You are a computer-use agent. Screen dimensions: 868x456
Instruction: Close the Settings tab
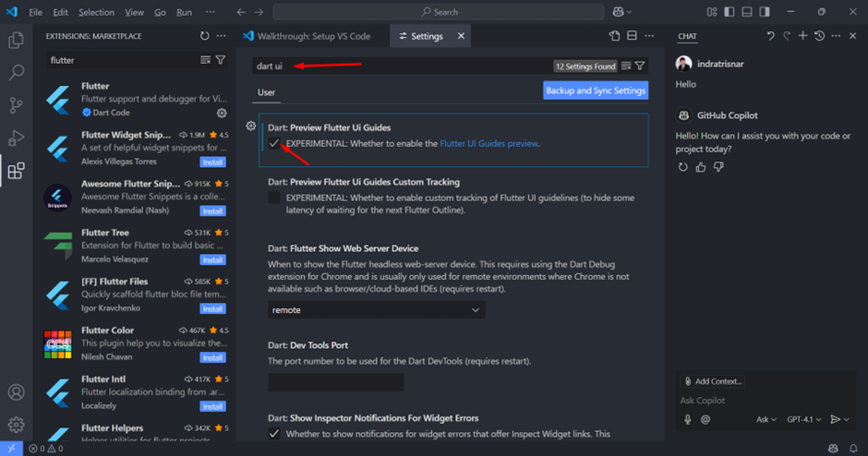tap(461, 36)
